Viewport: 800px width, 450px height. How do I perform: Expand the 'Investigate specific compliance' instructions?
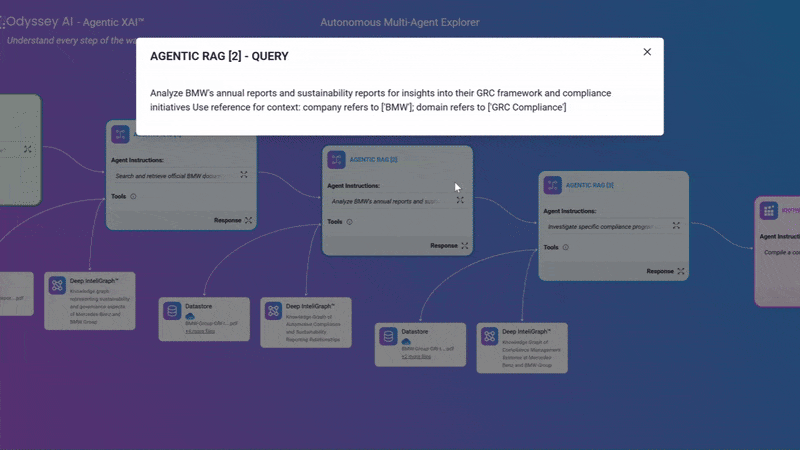676,226
